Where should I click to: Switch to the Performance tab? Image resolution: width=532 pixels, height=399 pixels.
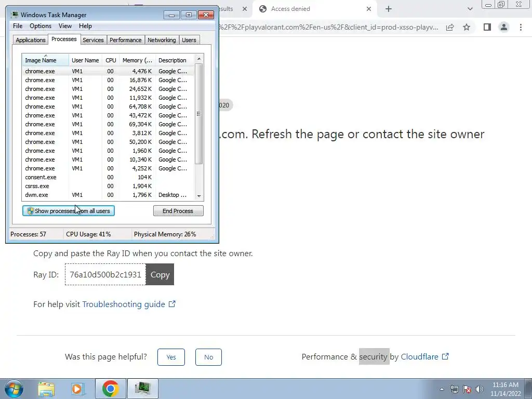(126, 40)
